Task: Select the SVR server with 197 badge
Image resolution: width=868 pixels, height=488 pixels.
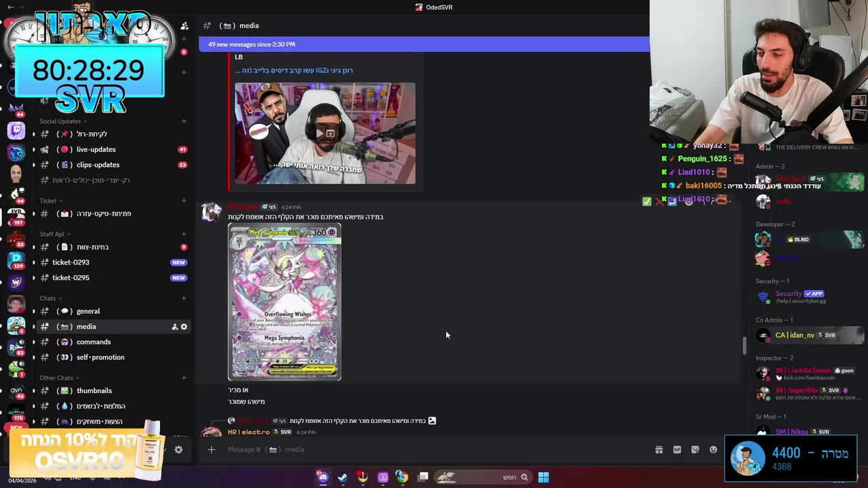Action: [16, 216]
